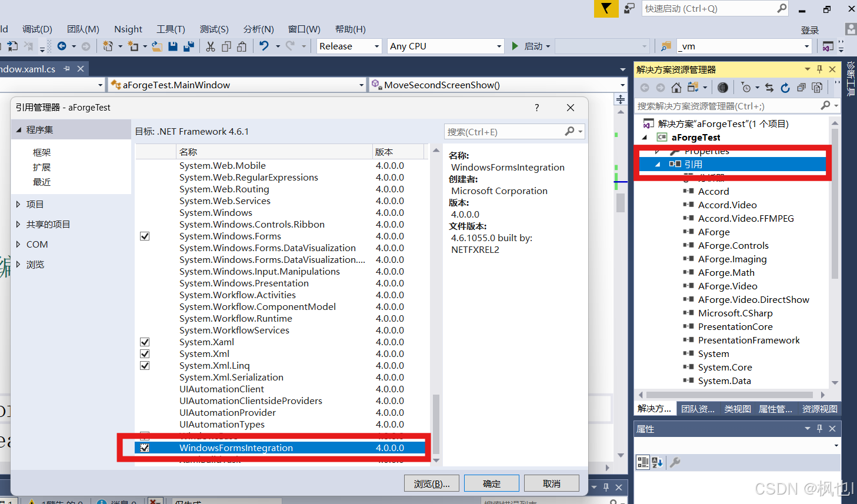
Task: Click the 浏览(B)... button
Action: [x=432, y=483]
